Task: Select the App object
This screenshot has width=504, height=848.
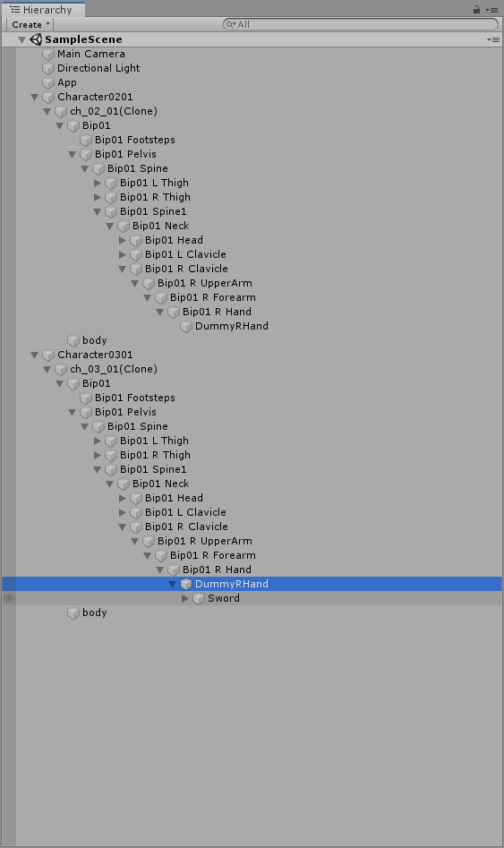Action: point(67,82)
